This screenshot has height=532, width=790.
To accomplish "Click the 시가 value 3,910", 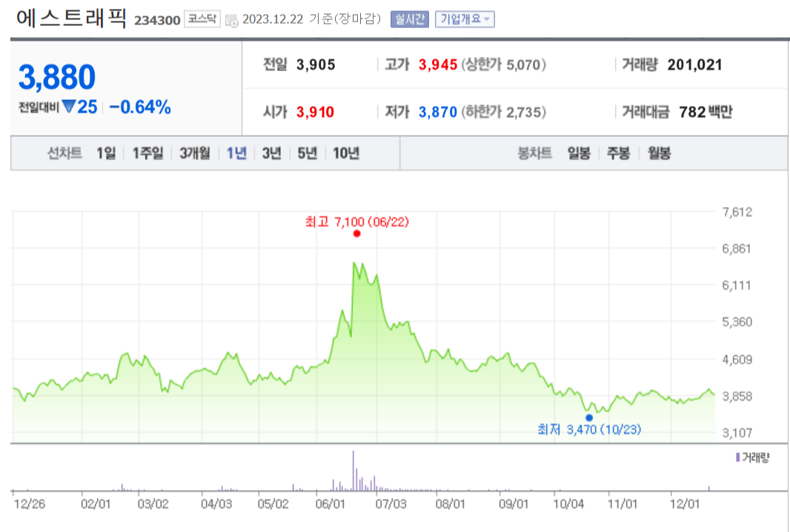I will (316, 112).
